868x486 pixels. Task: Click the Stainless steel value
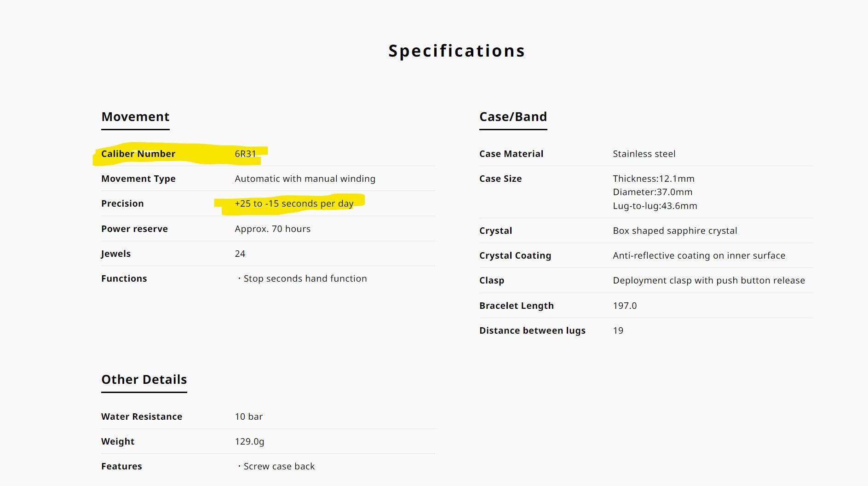[644, 154]
